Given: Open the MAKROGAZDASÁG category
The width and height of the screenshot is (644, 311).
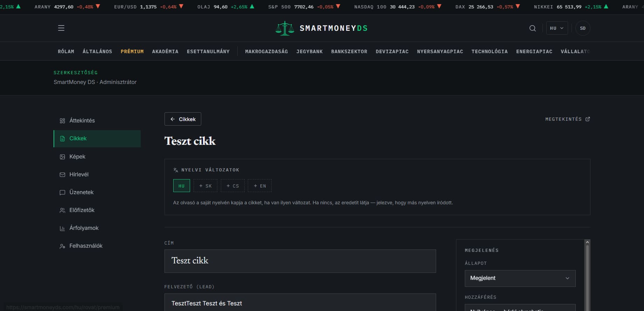Looking at the screenshot, I should tap(266, 51).
